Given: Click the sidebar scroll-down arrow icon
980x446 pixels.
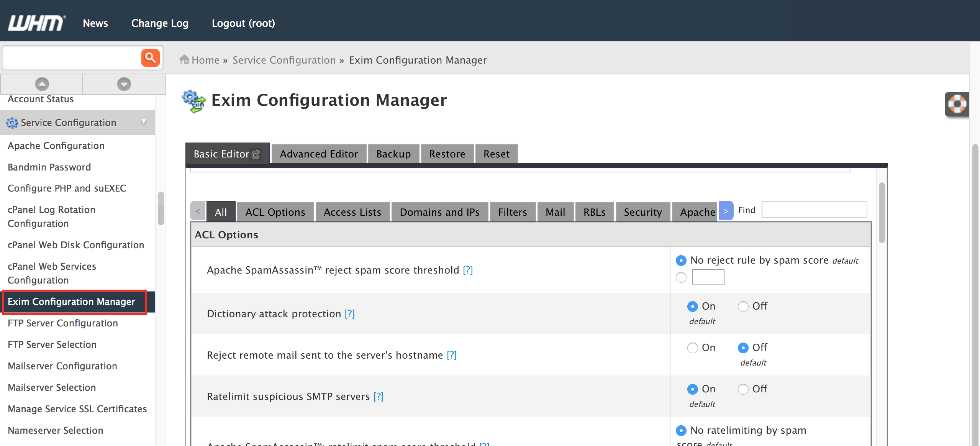Looking at the screenshot, I should 124,84.
